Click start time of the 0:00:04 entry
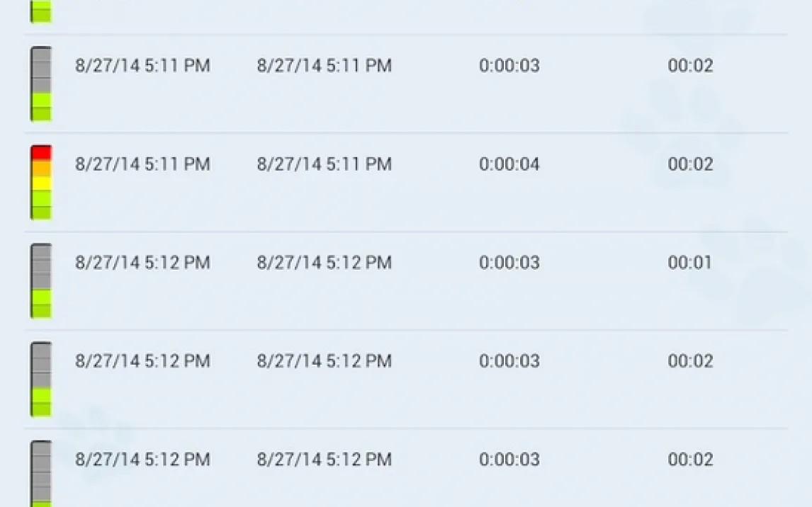Viewport: 812px width, 507px height. coord(142,164)
